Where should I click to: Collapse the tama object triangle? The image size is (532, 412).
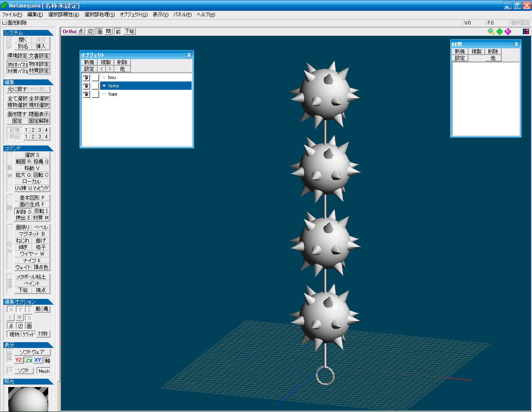click(x=104, y=86)
